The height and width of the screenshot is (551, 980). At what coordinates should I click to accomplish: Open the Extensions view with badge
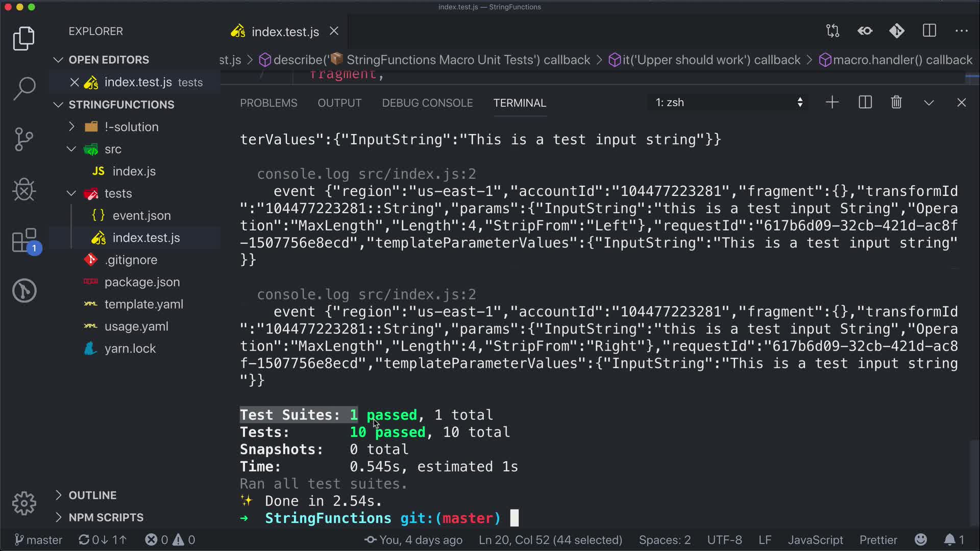tap(24, 241)
